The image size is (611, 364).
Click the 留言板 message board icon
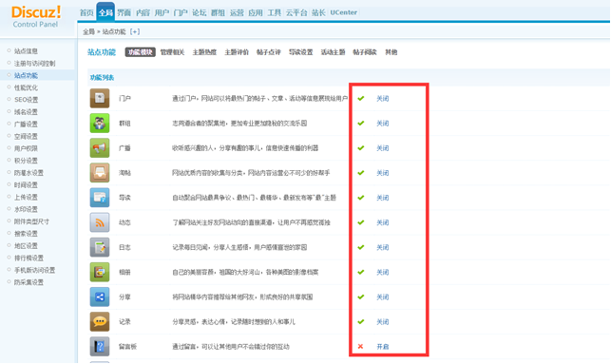(x=100, y=347)
